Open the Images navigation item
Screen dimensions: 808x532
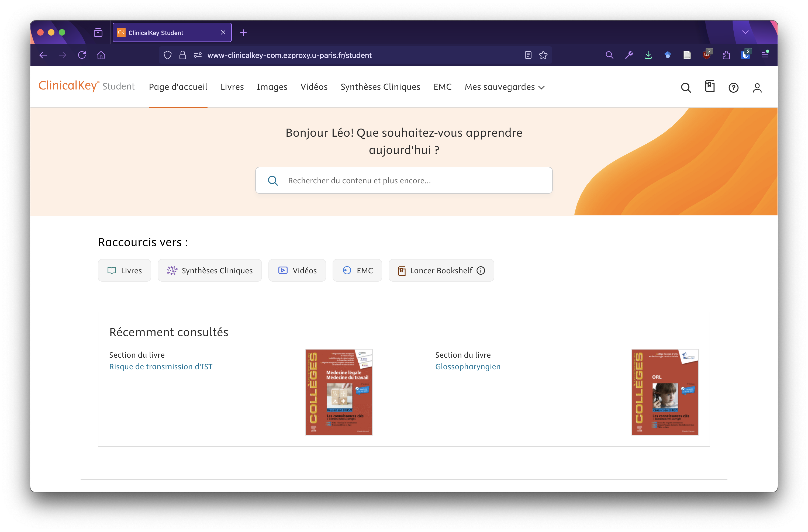tap(272, 87)
